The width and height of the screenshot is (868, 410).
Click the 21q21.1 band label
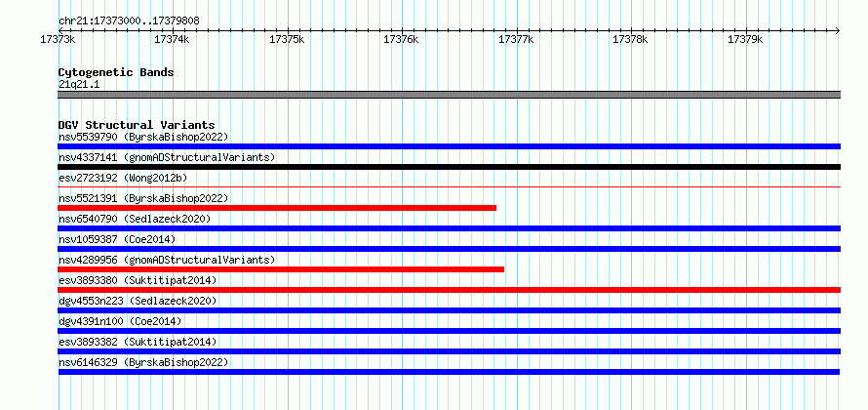pos(79,85)
